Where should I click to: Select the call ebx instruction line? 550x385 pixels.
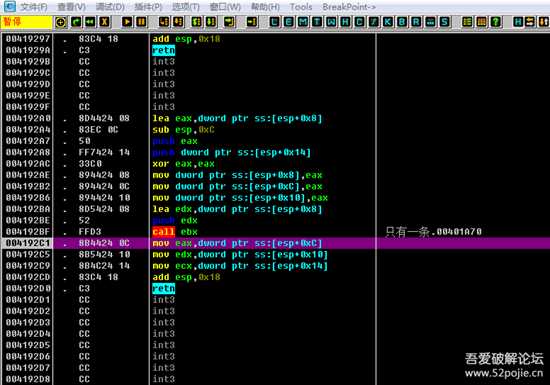pyautogui.click(x=175, y=232)
